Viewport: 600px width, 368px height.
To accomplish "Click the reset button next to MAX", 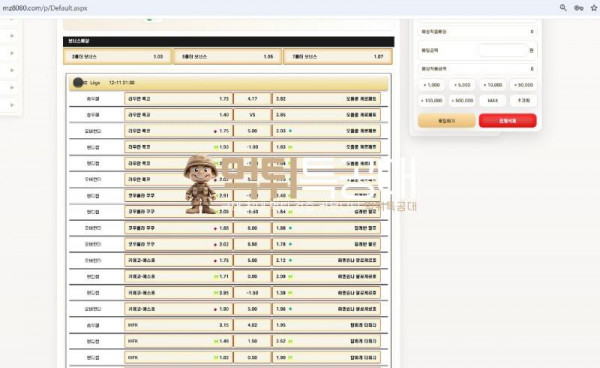I will [523, 101].
